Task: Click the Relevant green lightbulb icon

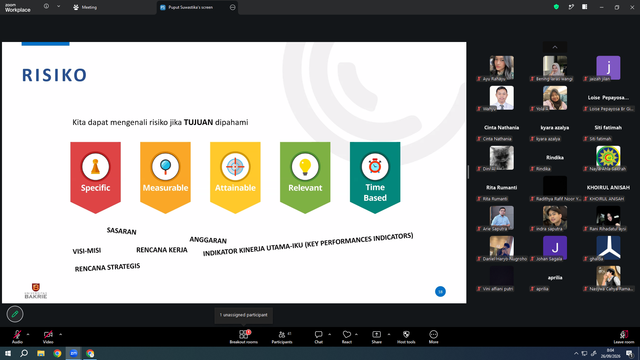Action: [305, 167]
